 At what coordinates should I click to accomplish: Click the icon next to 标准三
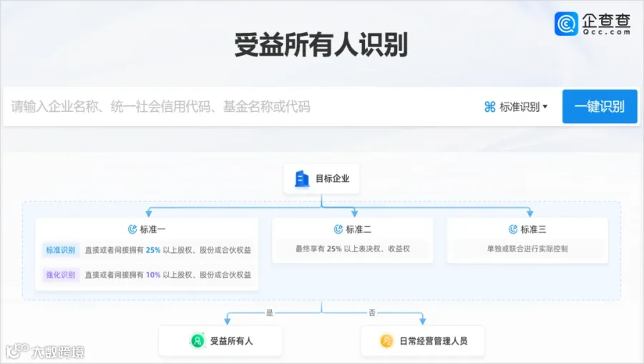(x=513, y=229)
